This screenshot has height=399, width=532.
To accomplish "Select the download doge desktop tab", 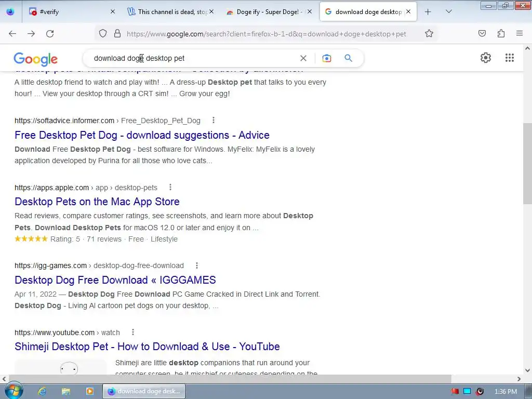I will pyautogui.click(x=368, y=11).
